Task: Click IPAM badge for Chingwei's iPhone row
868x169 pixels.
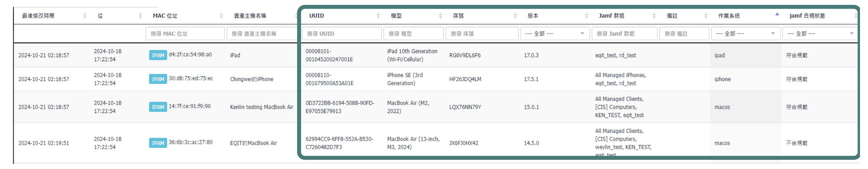Action: pos(158,79)
